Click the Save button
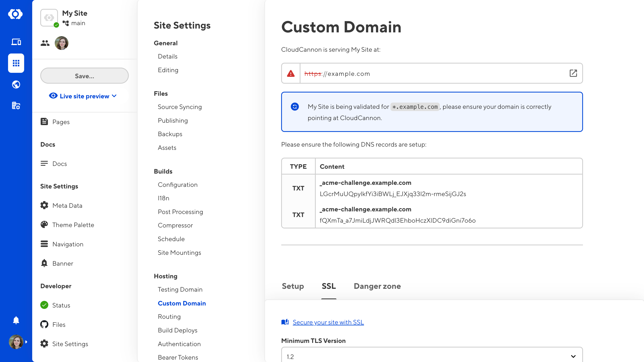 click(x=84, y=76)
